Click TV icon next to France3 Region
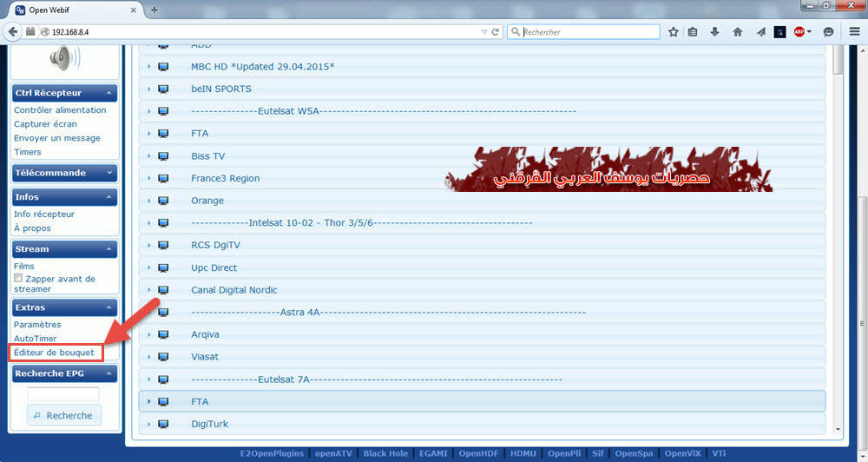 pyautogui.click(x=163, y=178)
